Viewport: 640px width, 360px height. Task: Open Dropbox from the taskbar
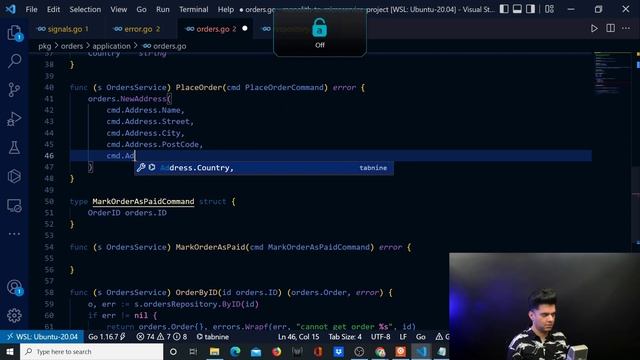[338, 351]
